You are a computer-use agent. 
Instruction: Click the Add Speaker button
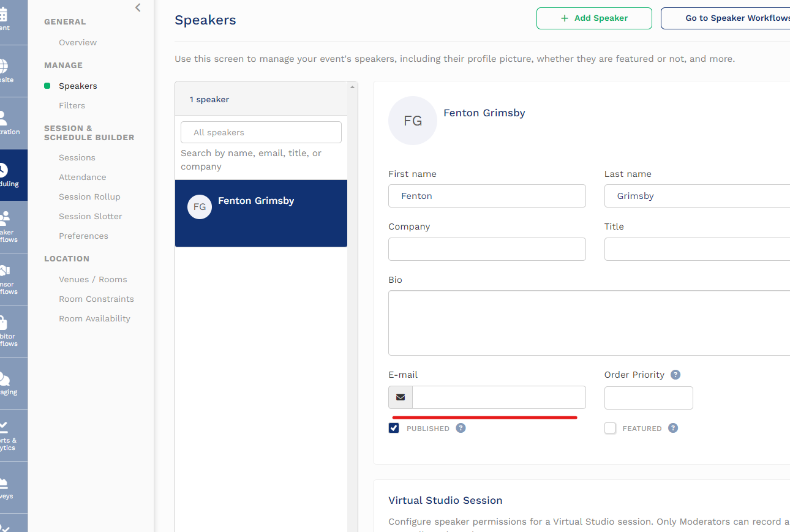coord(594,18)
